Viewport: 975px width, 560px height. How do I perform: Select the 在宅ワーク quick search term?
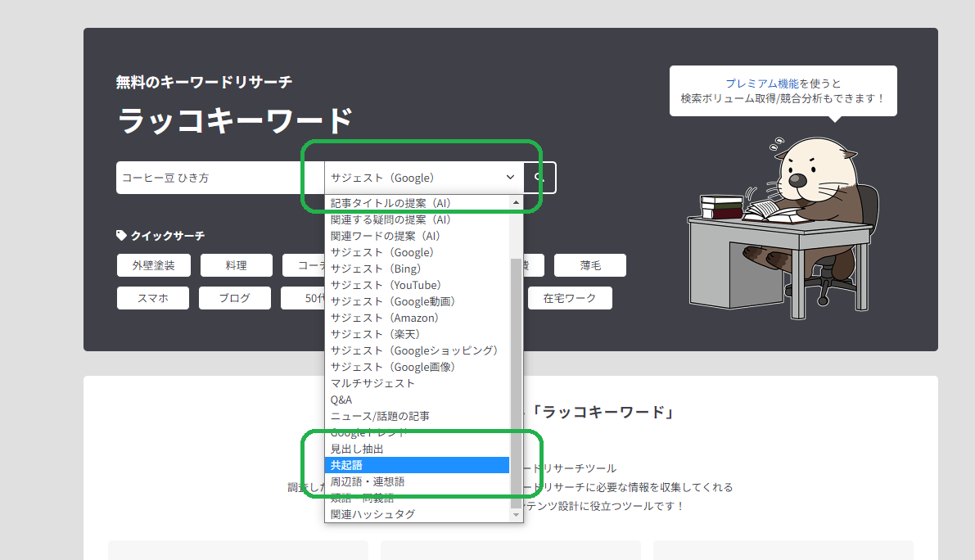pyautogui.click(x=570, y=297)
